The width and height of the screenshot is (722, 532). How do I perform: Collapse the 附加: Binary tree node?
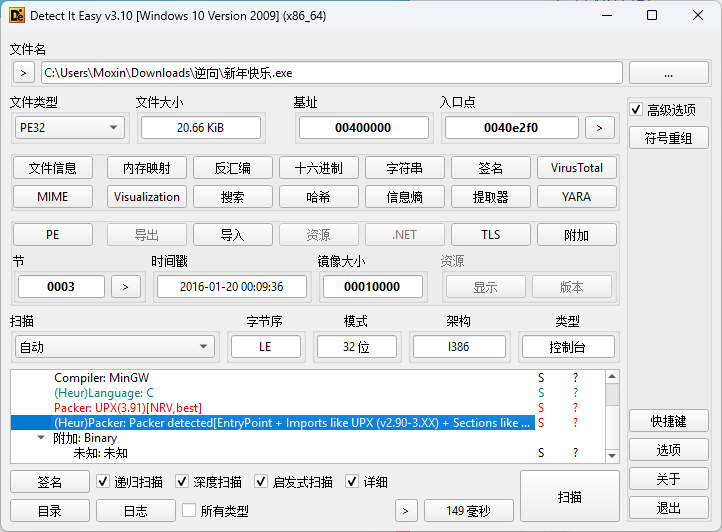(40, 438)
